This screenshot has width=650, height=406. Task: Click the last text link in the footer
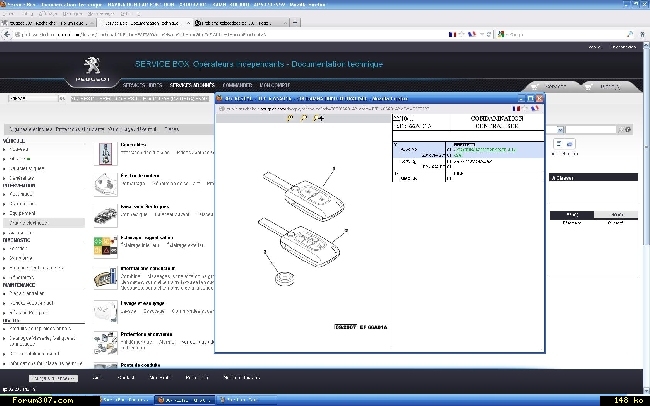click(x=241, y=377)
